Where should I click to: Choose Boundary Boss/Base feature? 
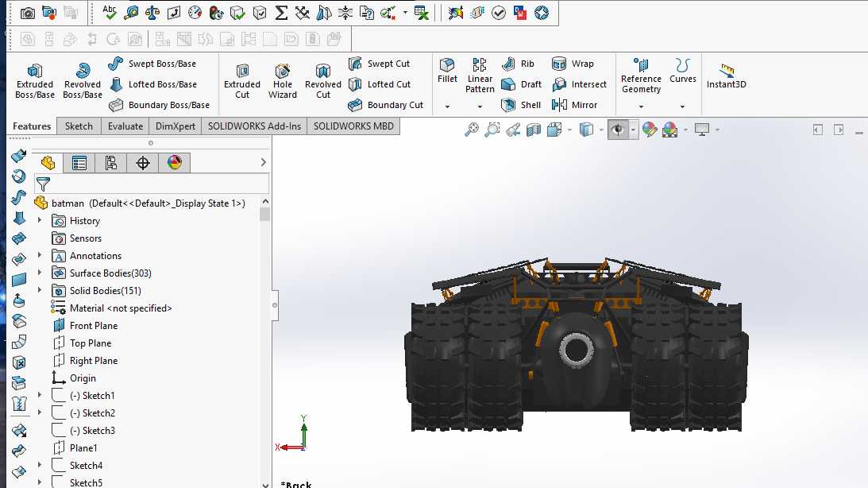click(160, 105)
